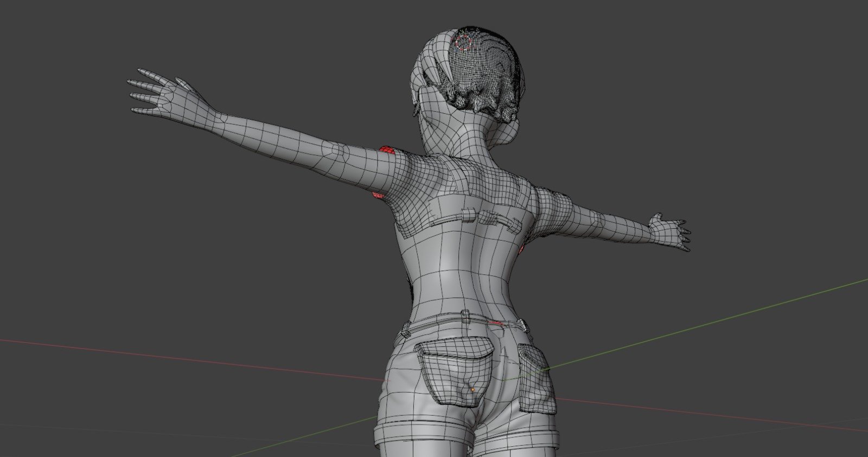Viewport: 868px width, 457px height.
Task: Select the center back belt loop
Action: [x=465, y=316]
